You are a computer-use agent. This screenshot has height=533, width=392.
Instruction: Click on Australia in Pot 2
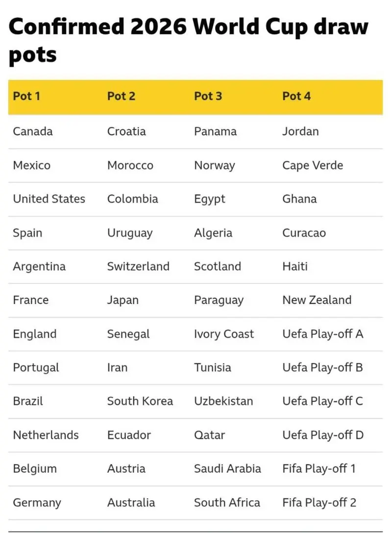[x=131, y=503]
